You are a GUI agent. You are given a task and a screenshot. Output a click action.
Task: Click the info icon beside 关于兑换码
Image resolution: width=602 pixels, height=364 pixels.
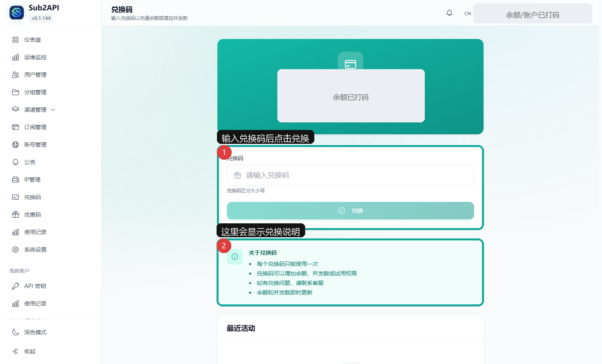[x=235, y=257]
